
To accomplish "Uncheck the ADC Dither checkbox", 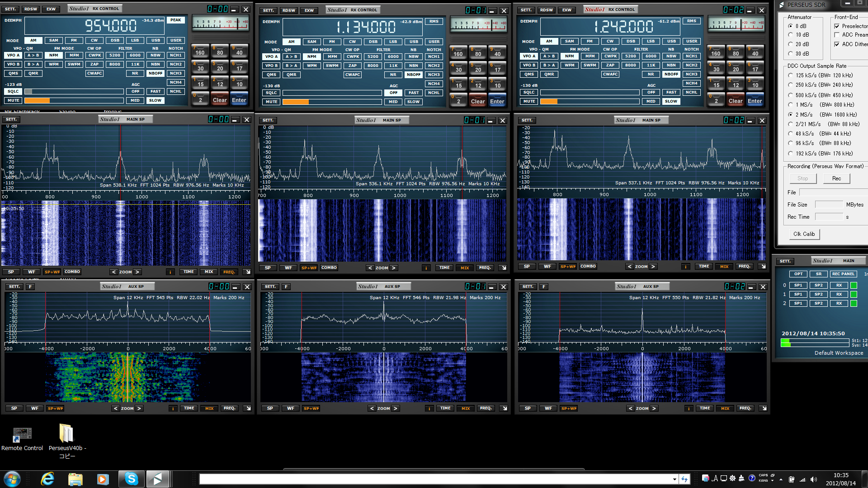I will pyautogui.click(x=837, y=44).
